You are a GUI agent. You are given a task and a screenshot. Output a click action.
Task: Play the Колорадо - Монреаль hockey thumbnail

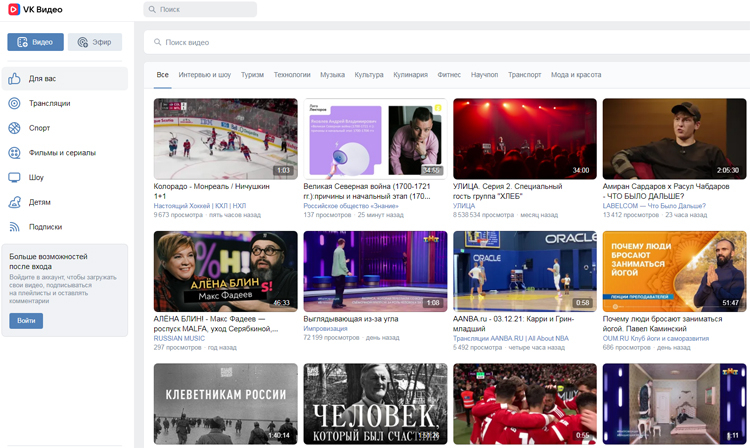pyautogui.click(x=225, y=138)
